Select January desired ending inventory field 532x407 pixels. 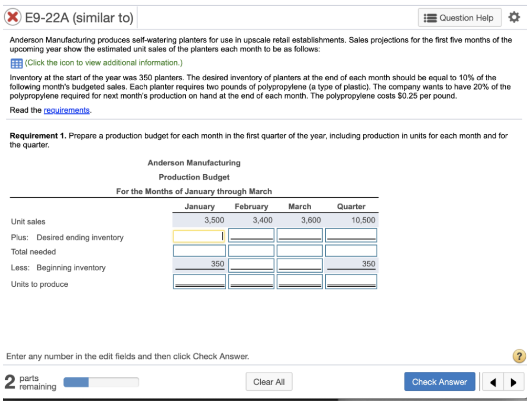199,235
